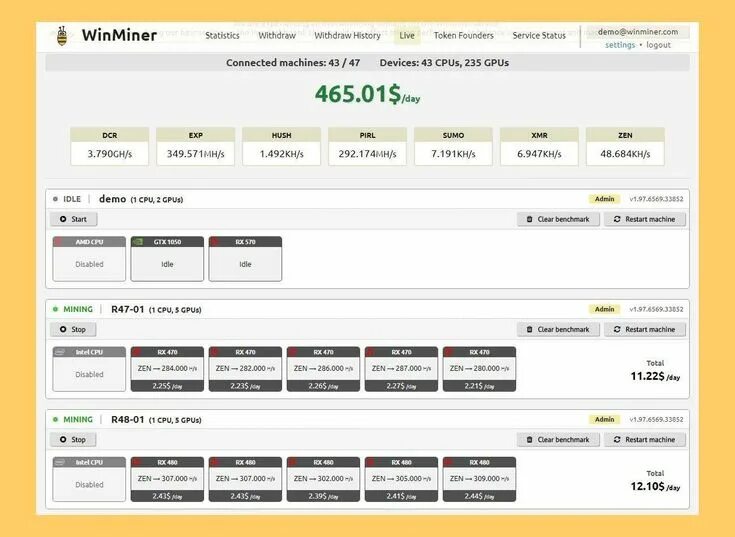Select RX 480 card mining ZEN 309.000
Viewport: 735px width, 537px height.
pos(480,479)
